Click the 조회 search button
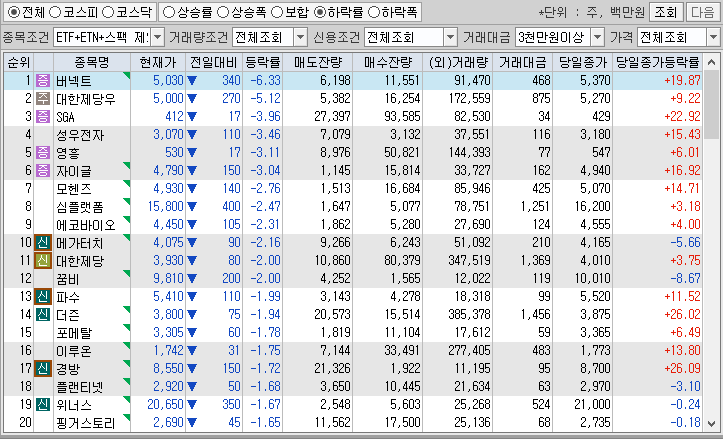The width and height of the screenshot is (723, 439). click(665, 12)
